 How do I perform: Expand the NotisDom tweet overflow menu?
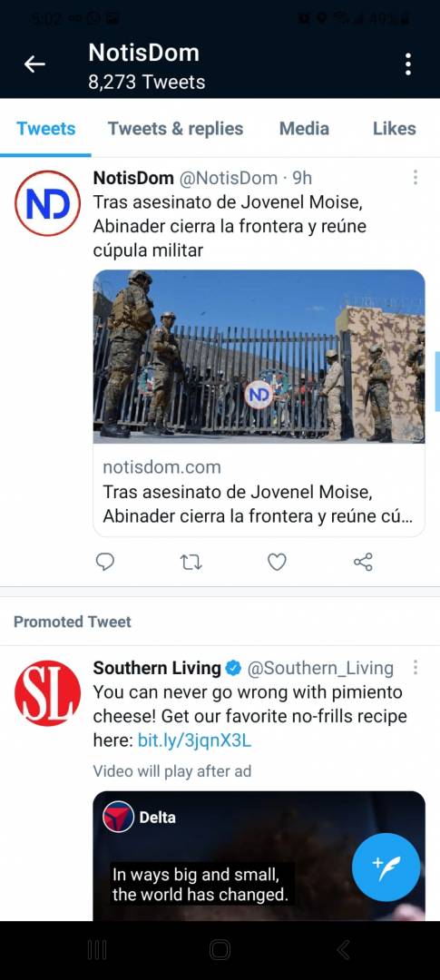tap(415, 178)
